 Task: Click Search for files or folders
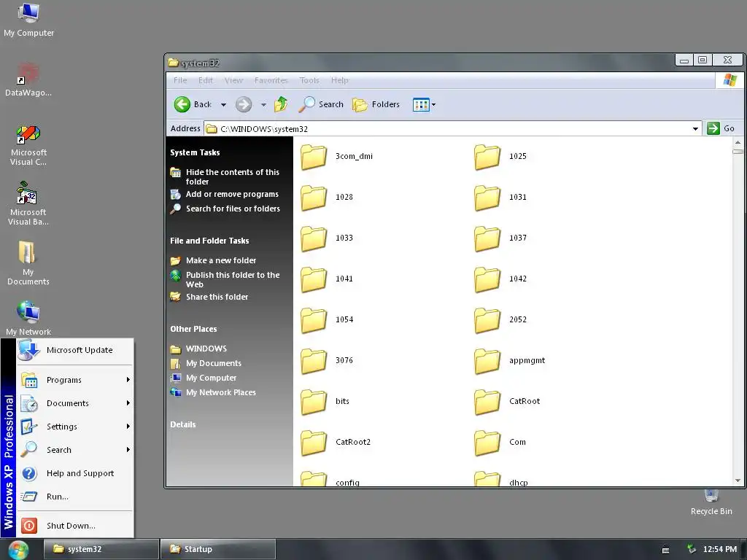(x=225, y=209)
